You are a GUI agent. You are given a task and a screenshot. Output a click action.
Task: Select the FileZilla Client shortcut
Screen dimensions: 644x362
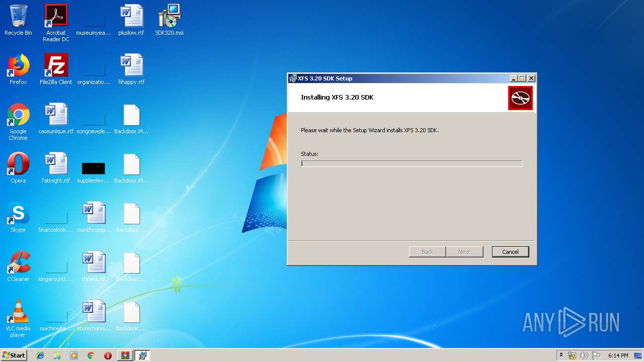tap(56, 69)
